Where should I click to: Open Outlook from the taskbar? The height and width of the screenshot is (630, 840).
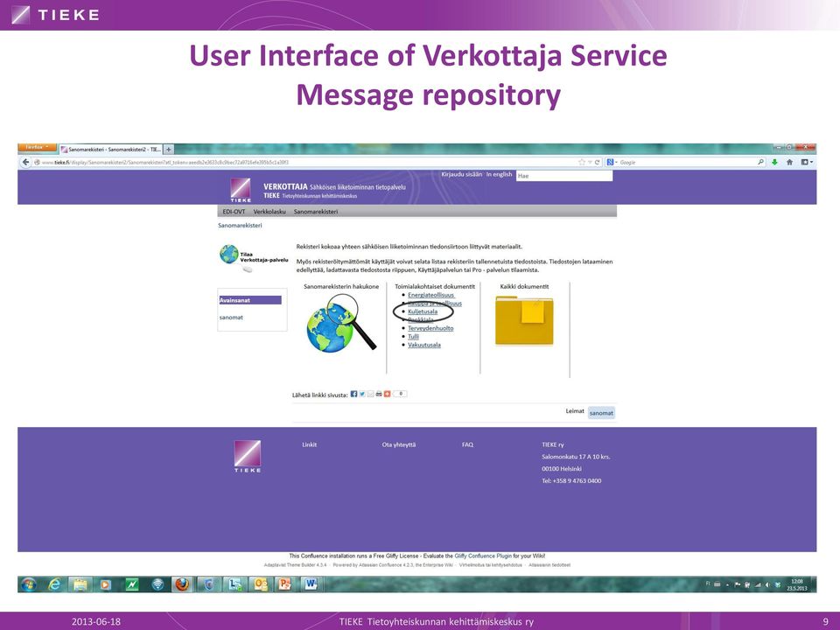261,584
